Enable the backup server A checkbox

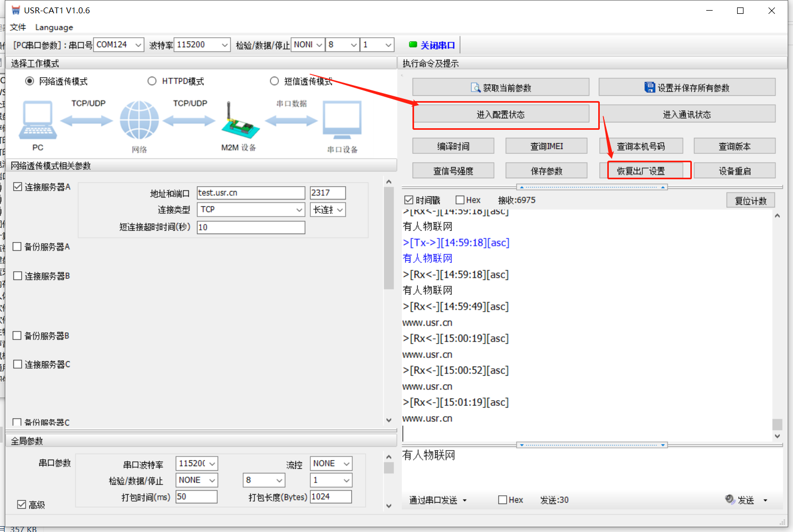coord(18,247)
